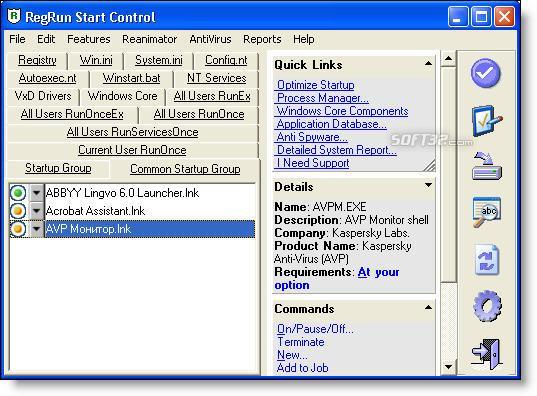This screenshot has height=396, width=537.
Task: Click the New... command
Action: 292,355
